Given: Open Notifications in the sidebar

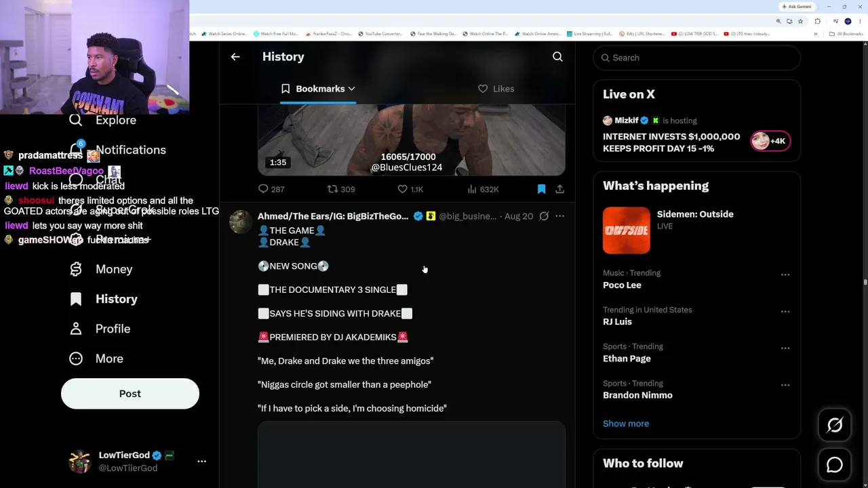Looking at the screenshot, I should tap(117, 150).
